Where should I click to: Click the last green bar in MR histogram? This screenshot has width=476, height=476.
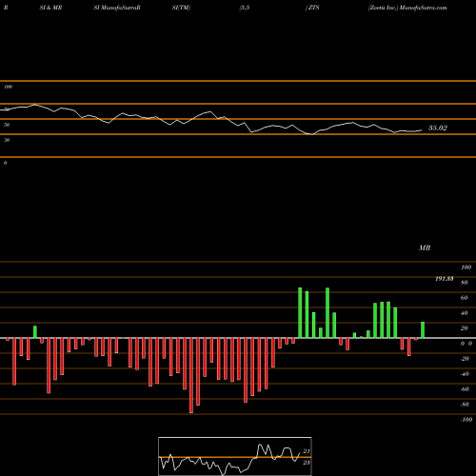[x=423, y=330]
